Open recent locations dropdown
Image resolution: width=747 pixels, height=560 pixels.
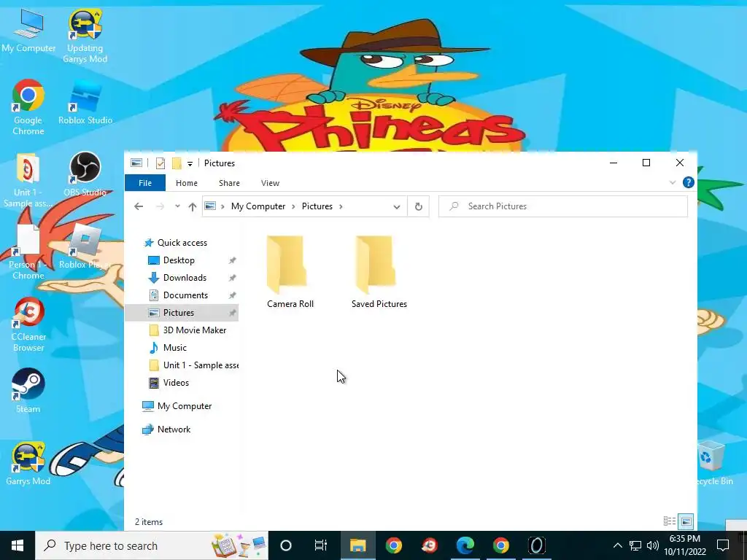[177, 206]
